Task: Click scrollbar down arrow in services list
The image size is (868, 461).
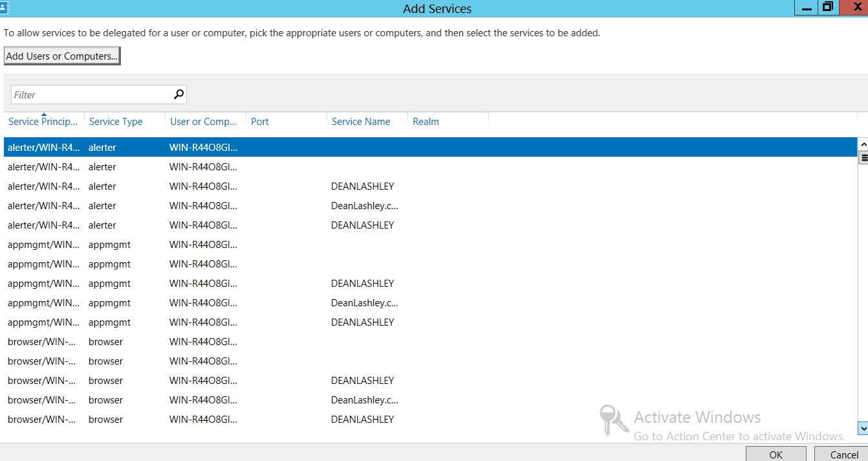Action: click(x=862, y=428)
